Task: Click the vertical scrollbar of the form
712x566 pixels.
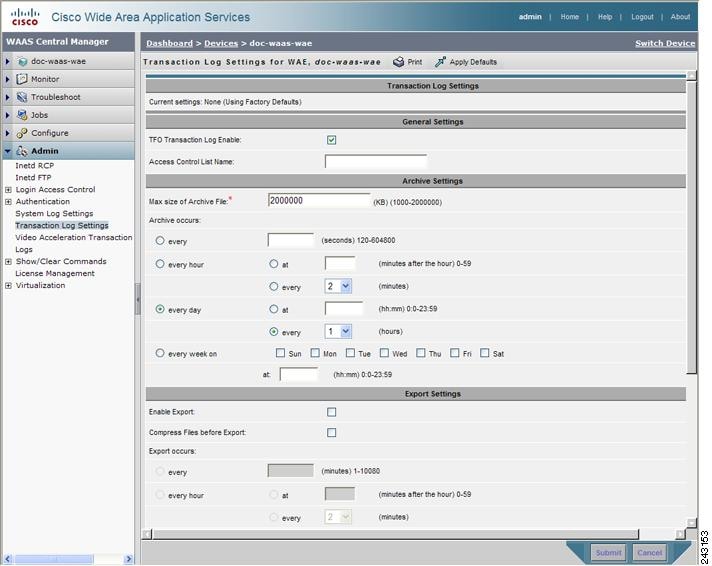Action: tap(691, 227)
